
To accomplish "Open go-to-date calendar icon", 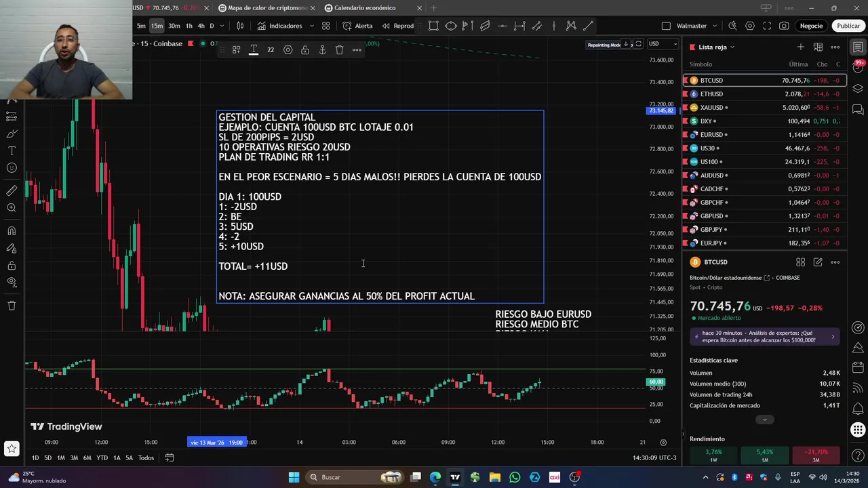I will tap(170, 458).
